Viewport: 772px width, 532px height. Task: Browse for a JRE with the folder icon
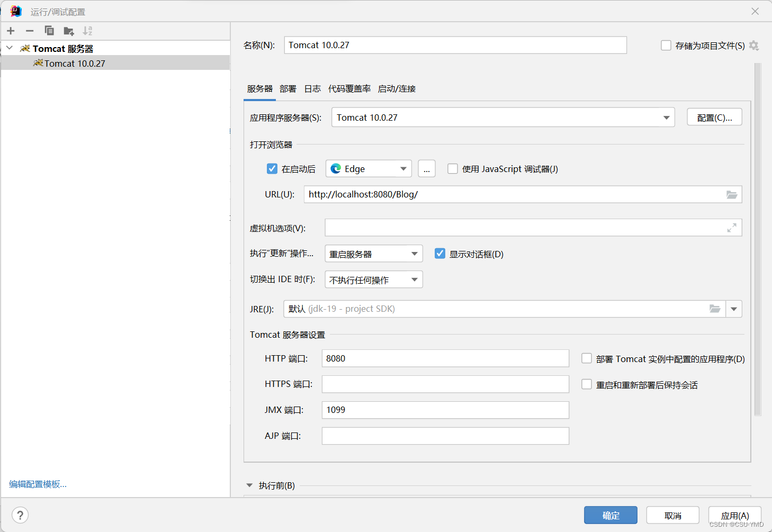715,309
